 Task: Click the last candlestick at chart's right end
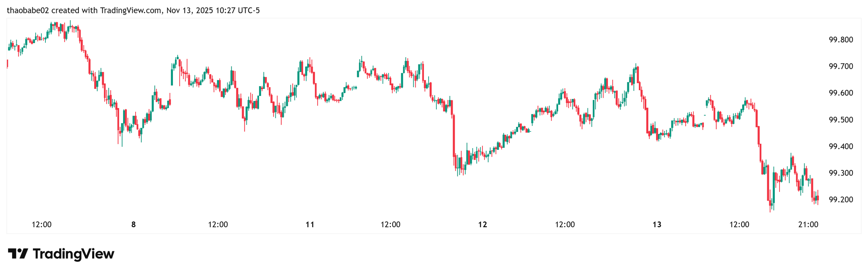point(818,198)
